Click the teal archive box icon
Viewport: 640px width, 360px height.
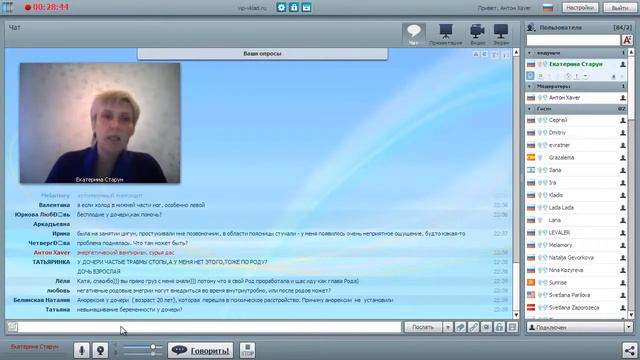point(307,7)
